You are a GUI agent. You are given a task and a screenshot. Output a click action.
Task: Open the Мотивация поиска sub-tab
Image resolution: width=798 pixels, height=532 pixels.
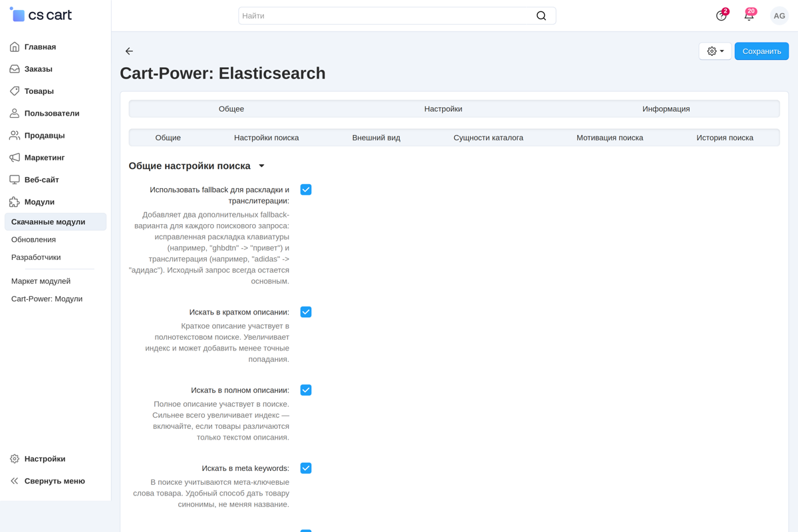(x=610, y=138)
